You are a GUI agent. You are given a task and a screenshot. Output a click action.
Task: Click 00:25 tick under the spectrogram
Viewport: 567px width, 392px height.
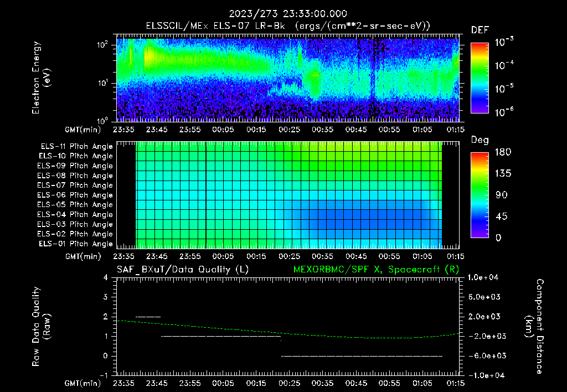289,130
